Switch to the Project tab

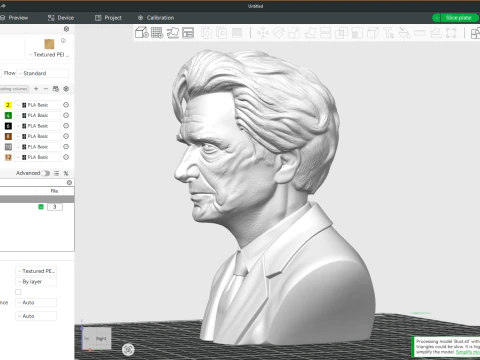tap(108, 18)
